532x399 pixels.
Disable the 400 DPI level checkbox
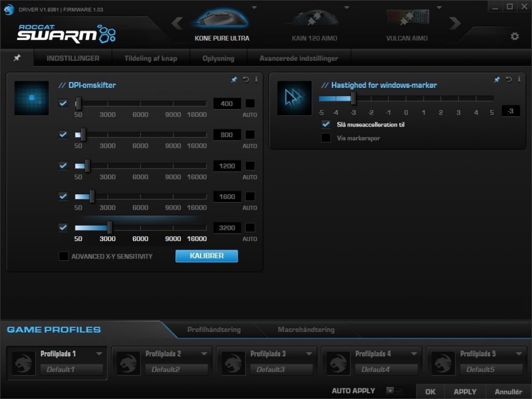click(63, 103)
